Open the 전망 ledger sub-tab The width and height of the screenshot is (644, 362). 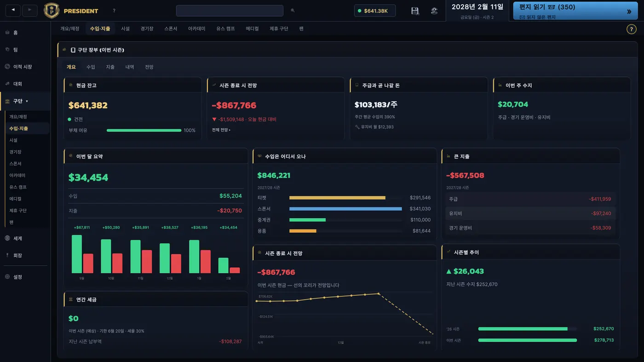pyautogui.click(x=149, y=67)
